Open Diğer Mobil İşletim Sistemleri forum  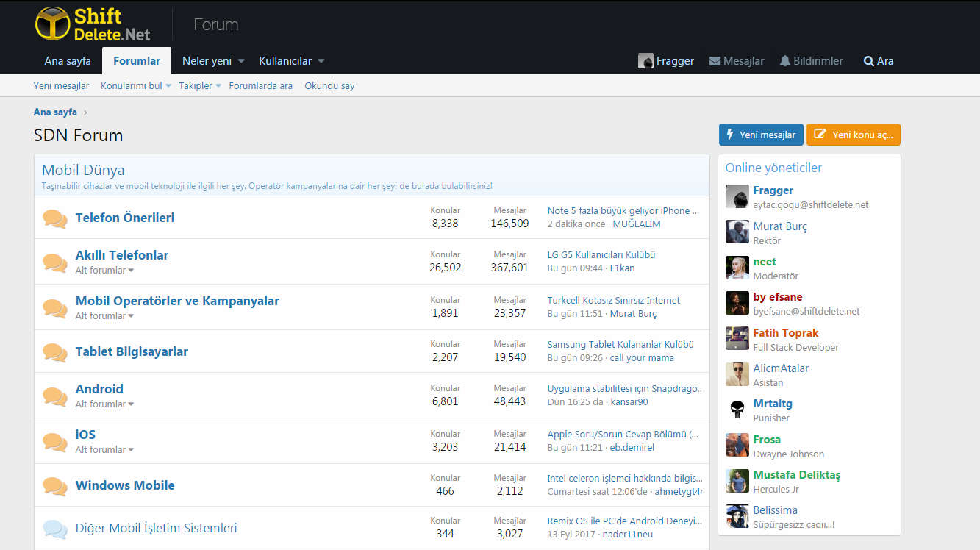click(156, 528)
